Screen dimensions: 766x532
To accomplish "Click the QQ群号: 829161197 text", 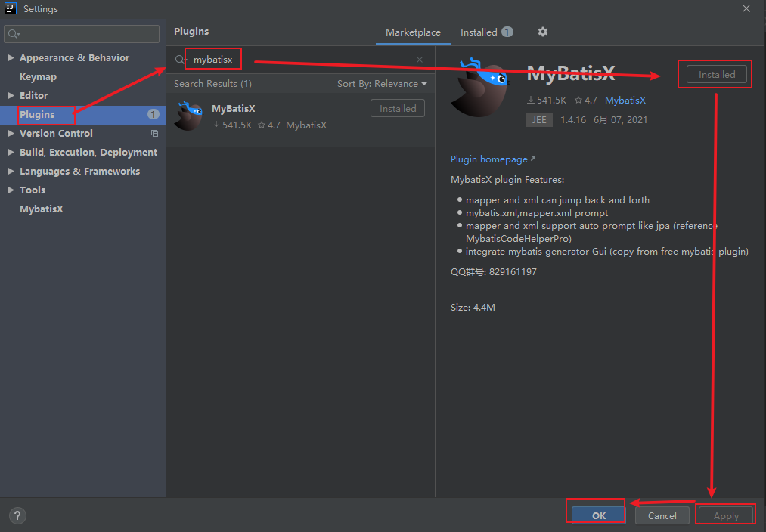I will point(494,271).
